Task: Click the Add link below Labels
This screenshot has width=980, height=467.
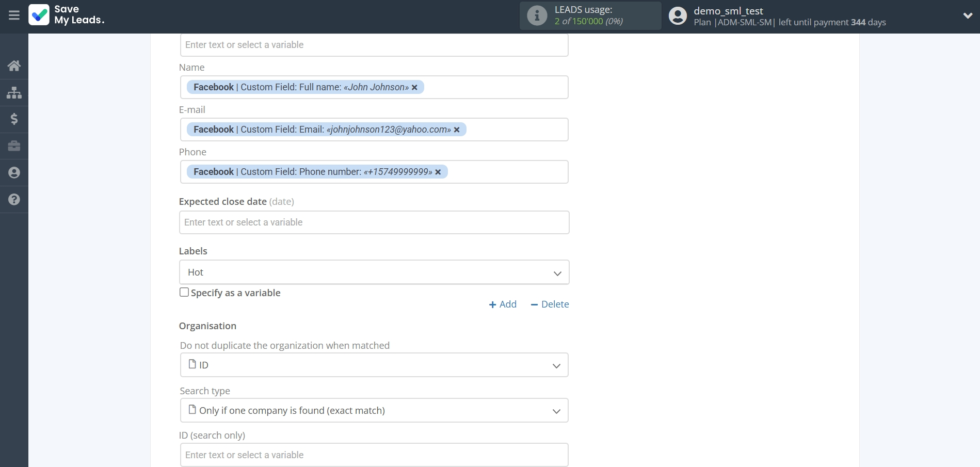Action: click(x=502, y=304)
